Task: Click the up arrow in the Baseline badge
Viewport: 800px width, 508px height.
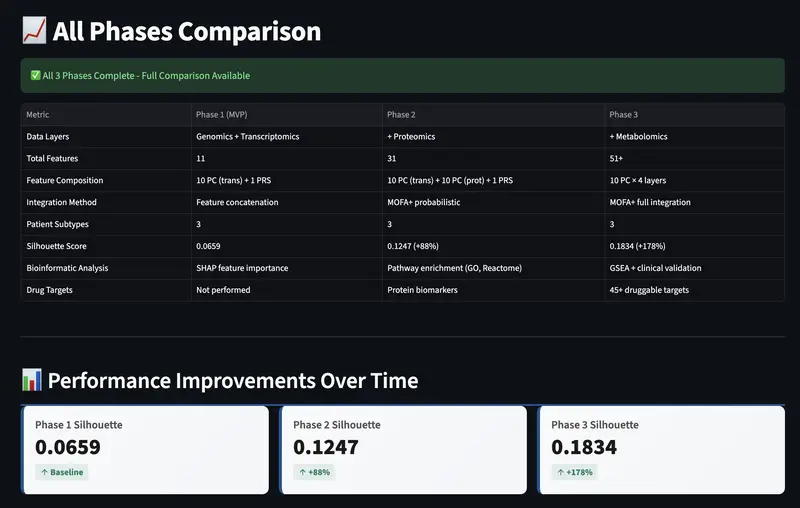Action: point(44,472)
